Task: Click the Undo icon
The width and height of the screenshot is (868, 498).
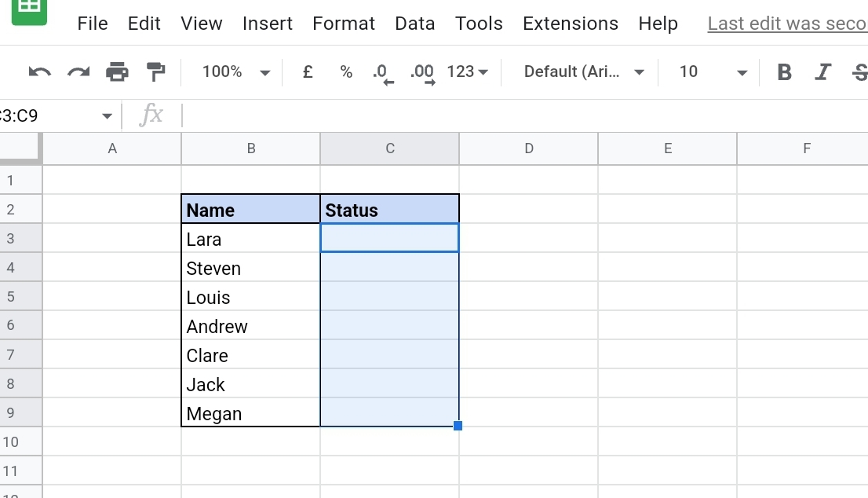Action: point(38,71)
